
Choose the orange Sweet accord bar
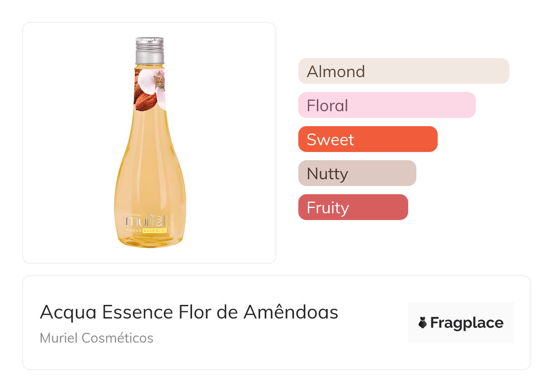tap(367, 139)
